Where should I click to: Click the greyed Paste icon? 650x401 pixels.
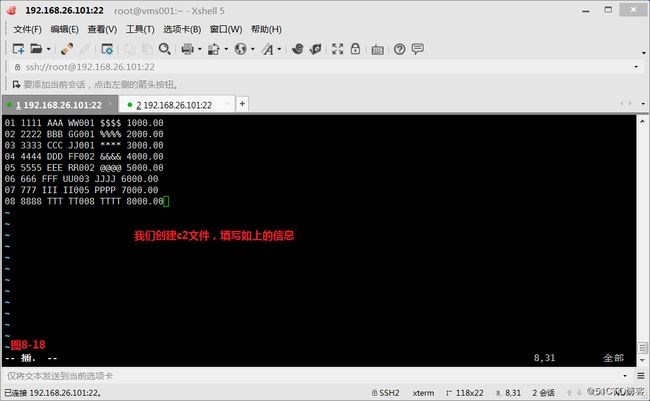tap(147, 49)
